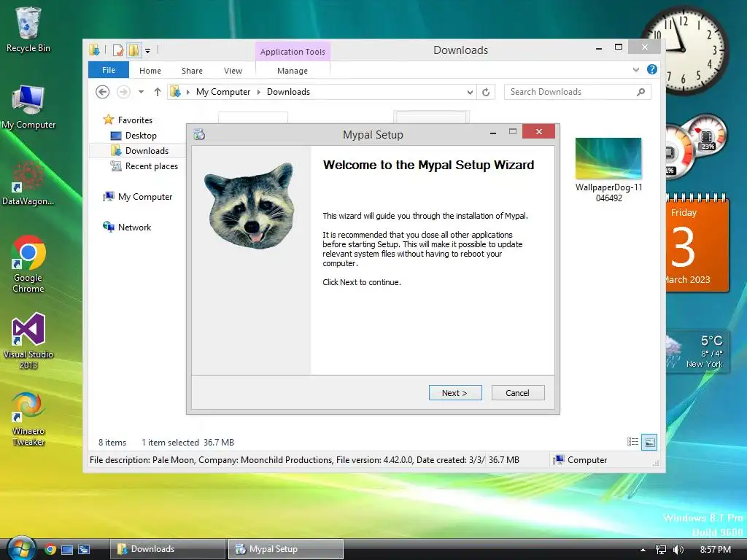Click the Forward arrow in Downloads window
This screenshot has height=560, width=747.
[x=123, y=91]
